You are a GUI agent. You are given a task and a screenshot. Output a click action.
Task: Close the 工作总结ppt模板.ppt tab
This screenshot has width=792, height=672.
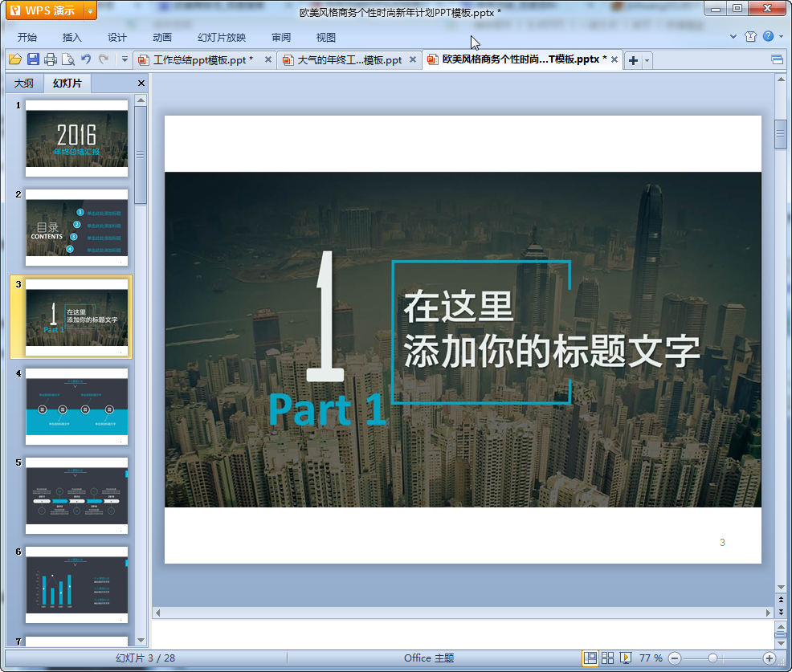(x=268, y=59)
